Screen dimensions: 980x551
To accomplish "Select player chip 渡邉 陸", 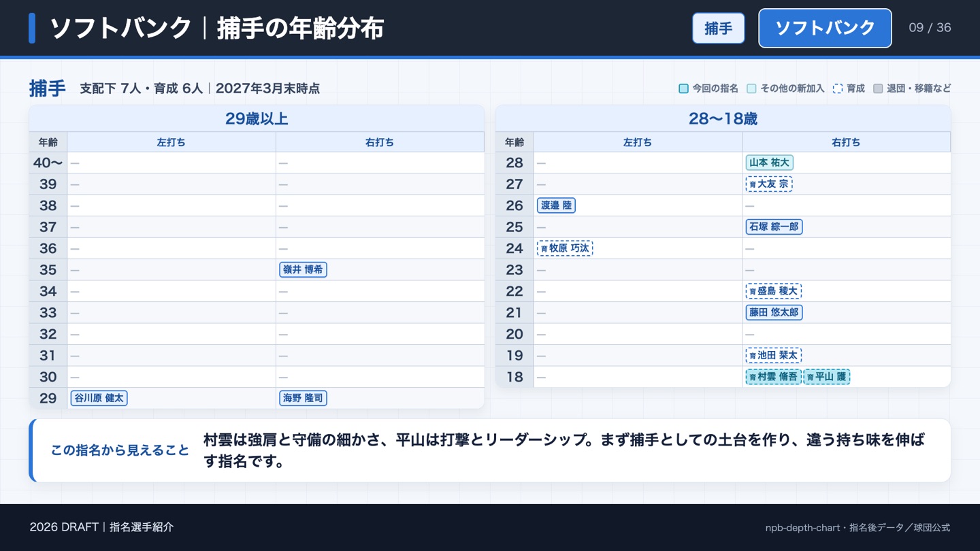I will 556,205.
